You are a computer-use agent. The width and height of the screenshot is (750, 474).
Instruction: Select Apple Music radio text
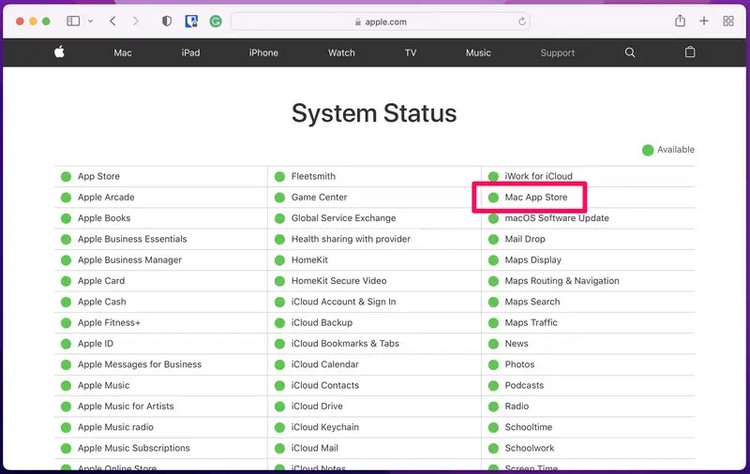116,427
